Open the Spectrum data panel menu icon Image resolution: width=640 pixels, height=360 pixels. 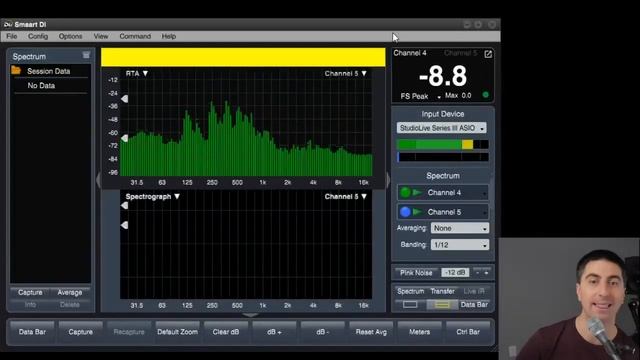[x=86, y=55]
